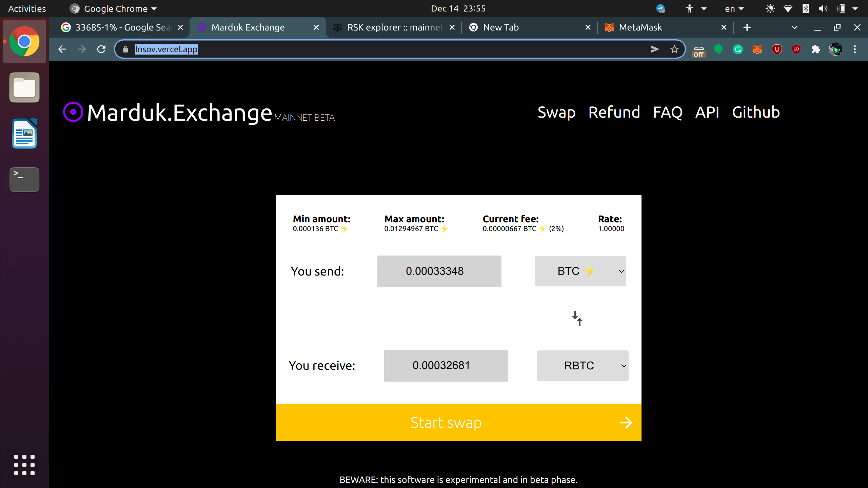
Task: Open the RBTC receive currency dropdown
Action: 583,366
